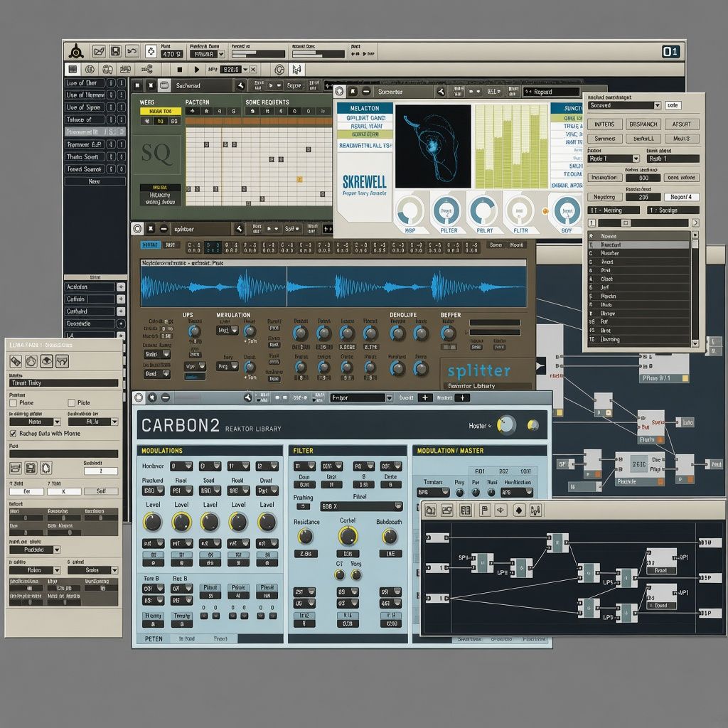Click the play button in the main transport

tap(196, 70)
